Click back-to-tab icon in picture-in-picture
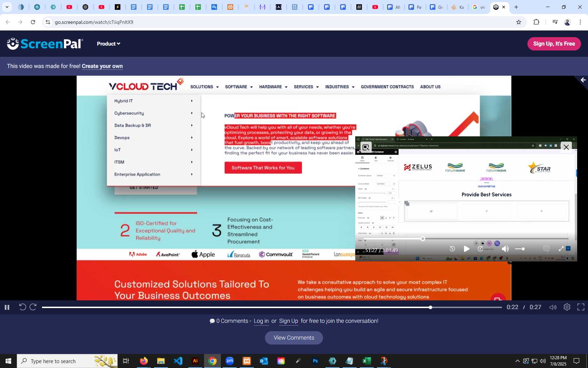 (366, 148)
